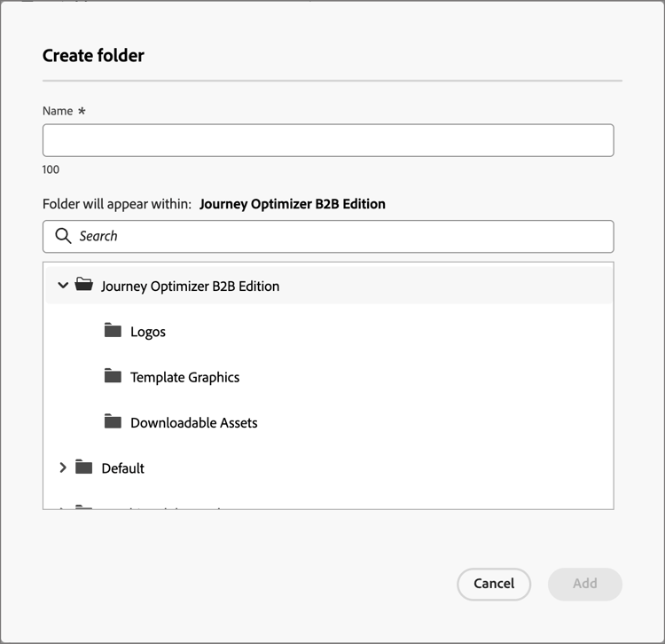Click the Template Graphics folder icon
This screenshot has width=665, height=644.
click(113, 375)
